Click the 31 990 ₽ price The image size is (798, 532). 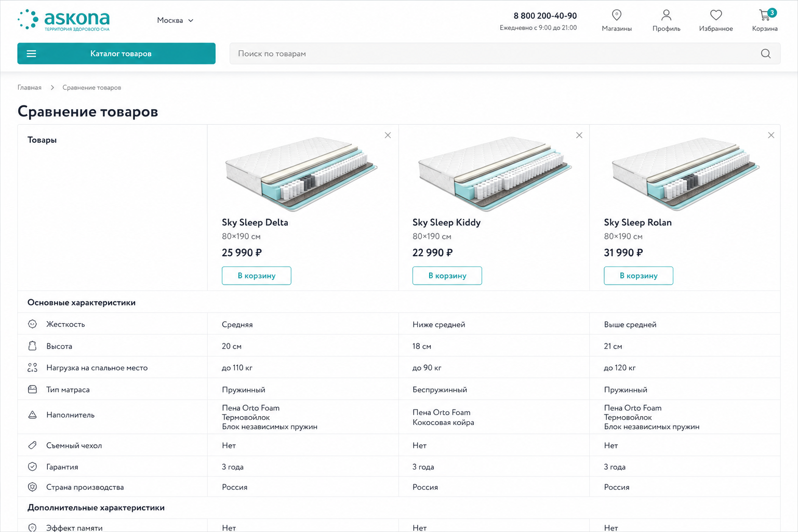[623, 252]
